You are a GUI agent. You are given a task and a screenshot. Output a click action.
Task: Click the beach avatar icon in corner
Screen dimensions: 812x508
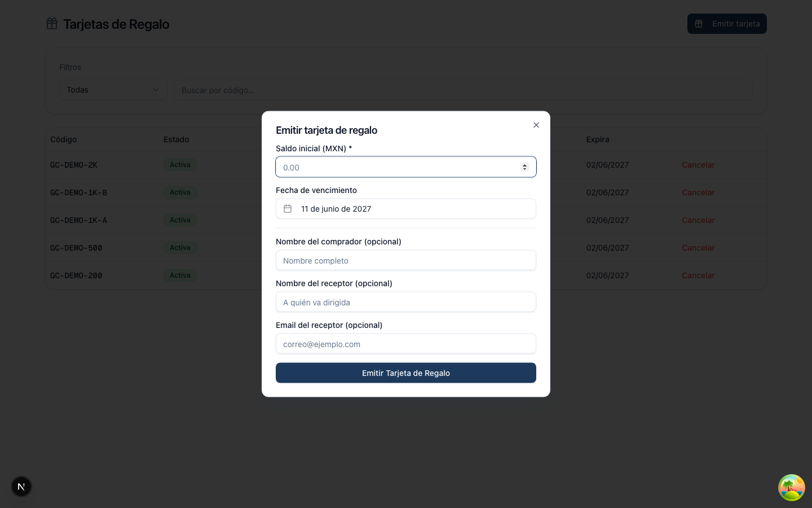click(792, 488)
